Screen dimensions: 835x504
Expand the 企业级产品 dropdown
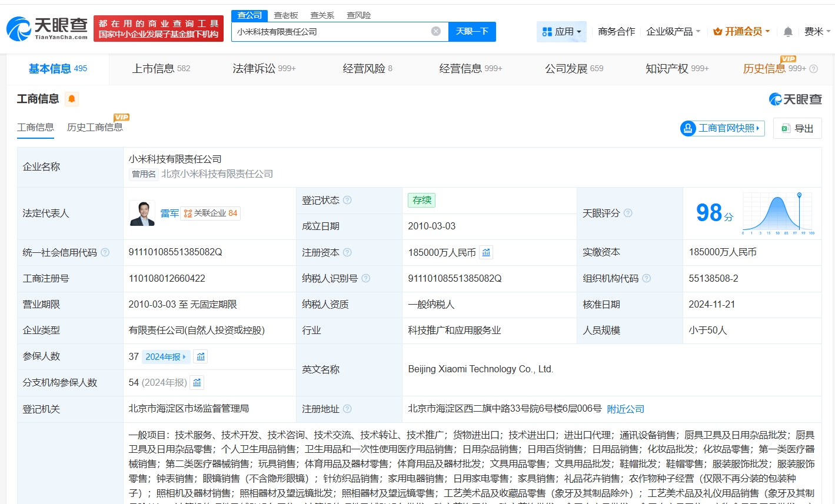[x=673, y=32]
